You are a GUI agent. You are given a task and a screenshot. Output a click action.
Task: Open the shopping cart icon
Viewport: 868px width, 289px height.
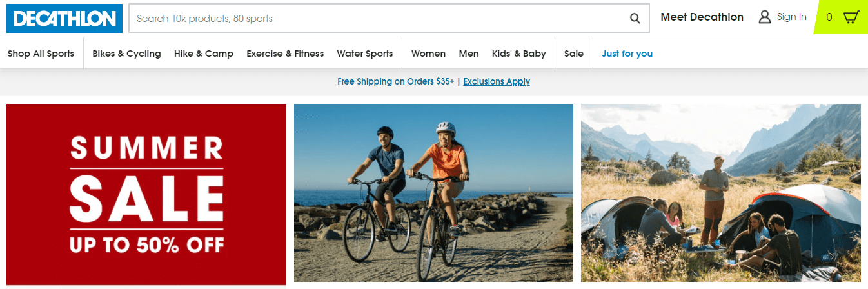(x=851, y=17)
